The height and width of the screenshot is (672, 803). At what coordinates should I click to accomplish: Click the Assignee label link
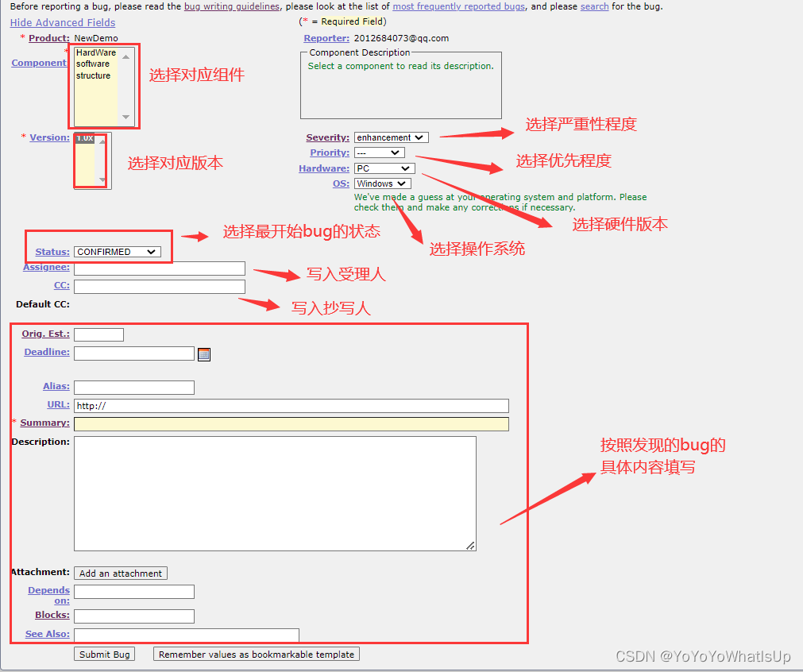pyautogui.click(x=46, y=267)
